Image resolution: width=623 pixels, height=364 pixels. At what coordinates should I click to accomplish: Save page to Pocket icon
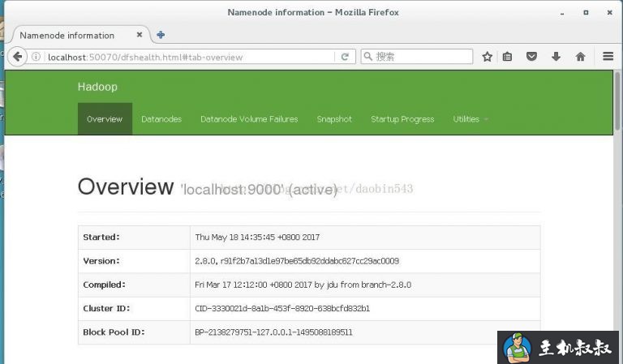coord(531,57)
